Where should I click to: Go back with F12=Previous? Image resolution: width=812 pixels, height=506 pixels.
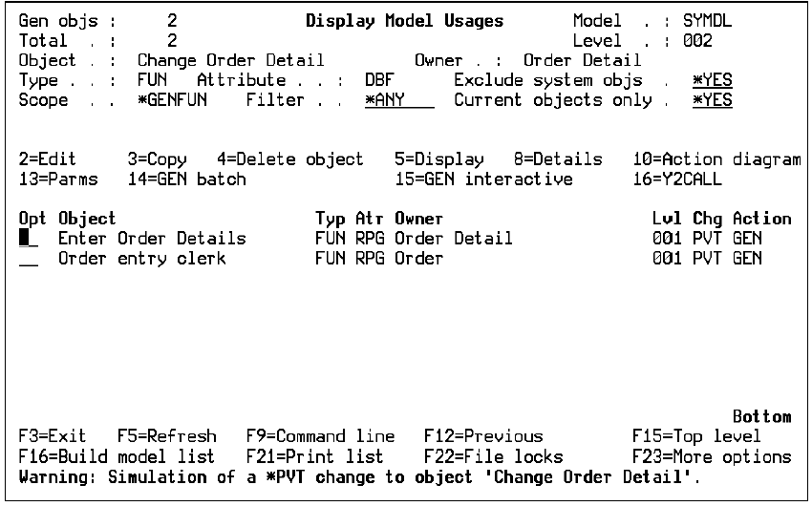click(482, 436)
